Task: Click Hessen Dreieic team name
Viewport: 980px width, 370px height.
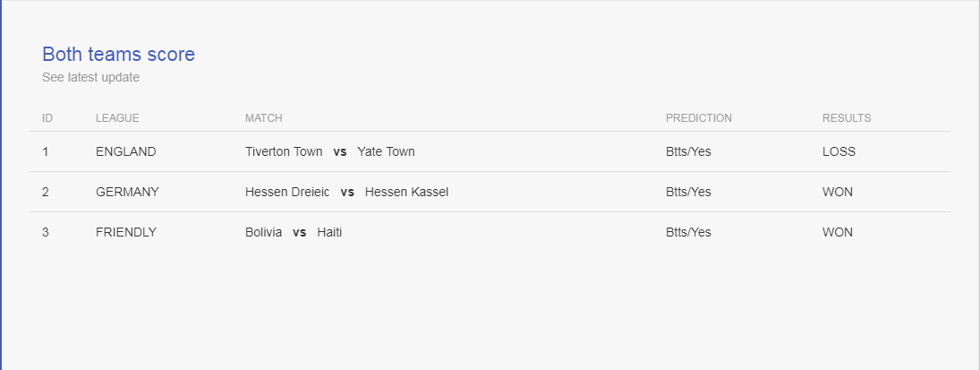Action: pos(287,193)
